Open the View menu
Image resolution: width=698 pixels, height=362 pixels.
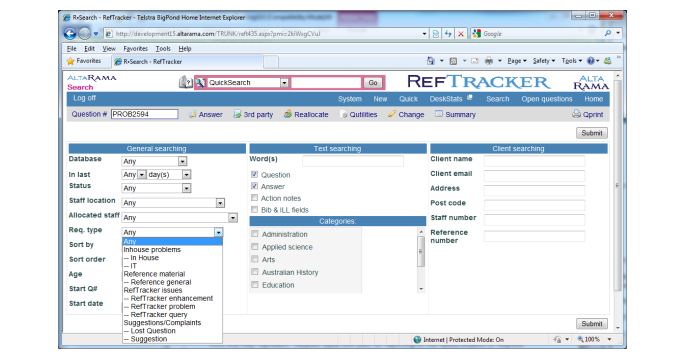pyautogui.click(x=109, y=49)
